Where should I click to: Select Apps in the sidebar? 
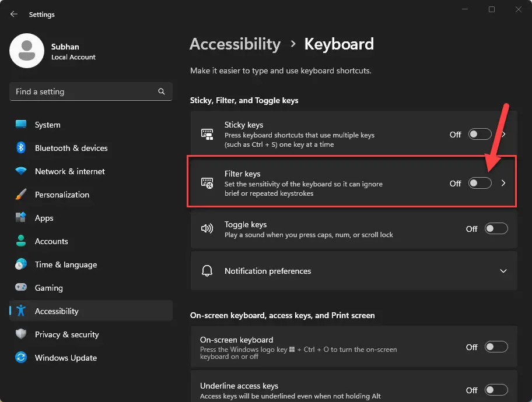click(91, 218)
